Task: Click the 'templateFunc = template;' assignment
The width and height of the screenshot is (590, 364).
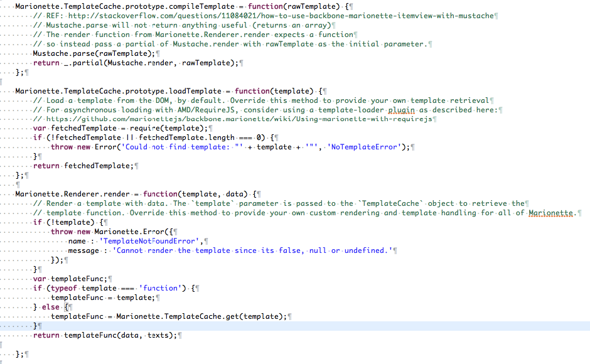Action: click(103, 297)
